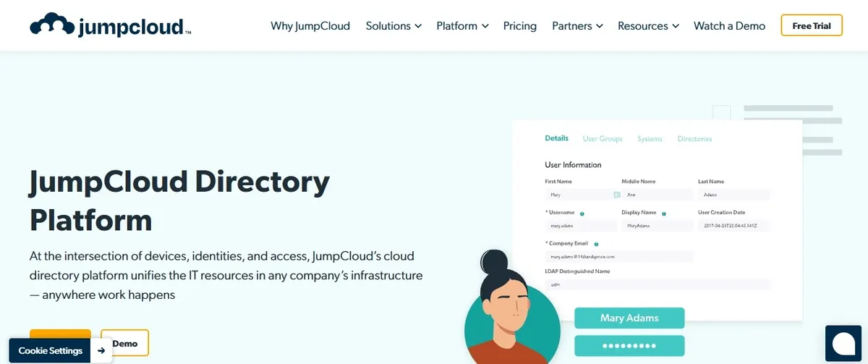Click the First Name field showing Mary
Screen dimensions: 868x364
click(583, 195)
